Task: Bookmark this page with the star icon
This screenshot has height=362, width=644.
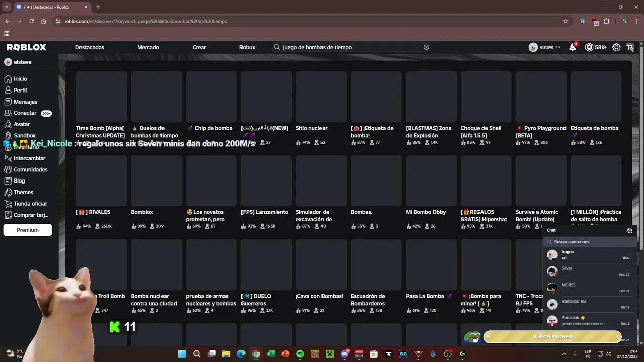Action: tap(566, 21)
